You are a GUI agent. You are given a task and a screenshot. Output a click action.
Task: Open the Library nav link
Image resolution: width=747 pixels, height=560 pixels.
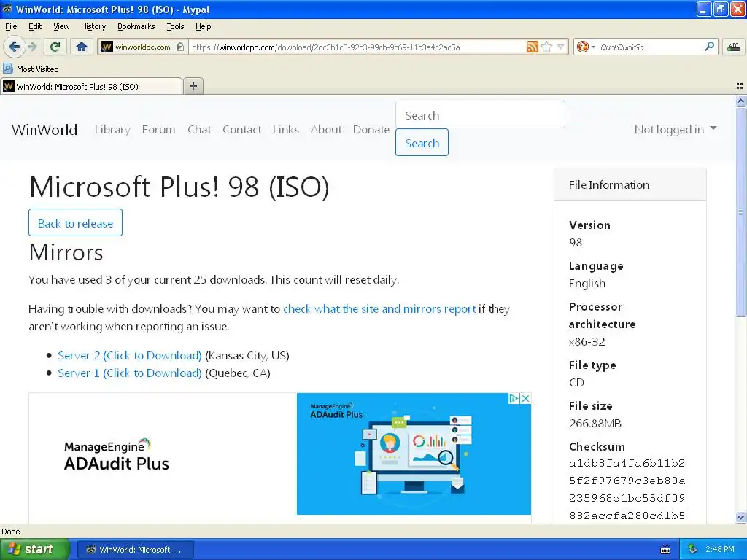(x=112, y=130)
